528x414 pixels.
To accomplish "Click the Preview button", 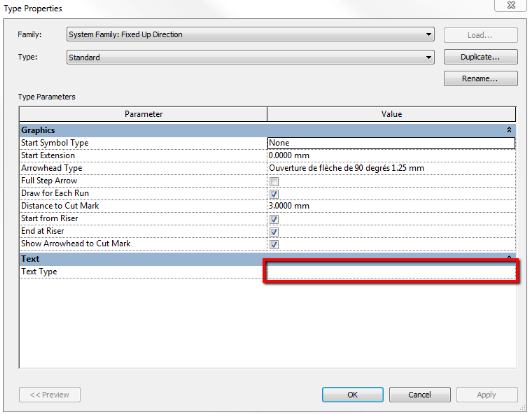I will (x=50, y=395).
